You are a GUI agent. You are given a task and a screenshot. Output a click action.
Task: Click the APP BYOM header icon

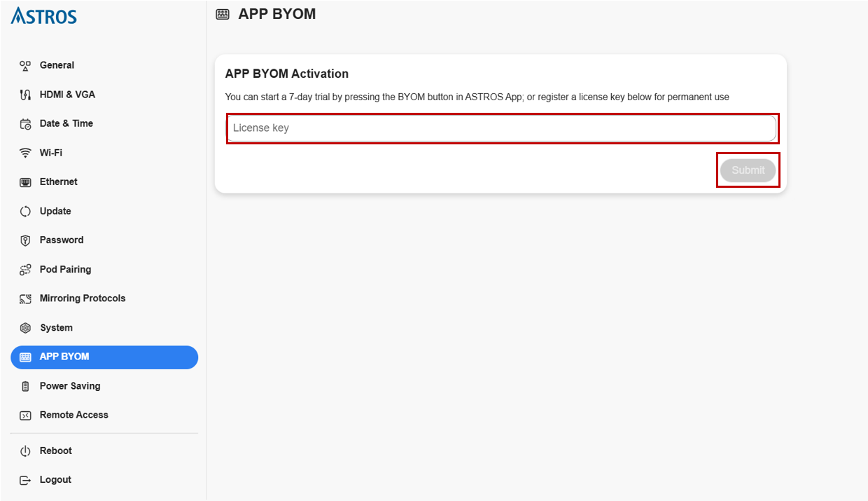223,14
